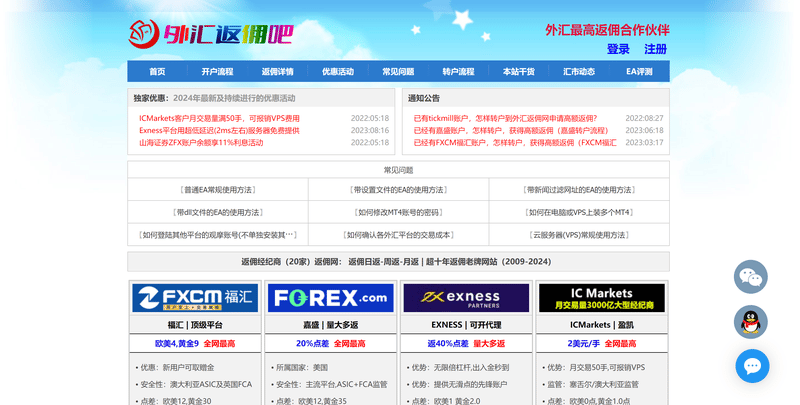Open 带dll文件的EA的使用方法 FAQ link
The height and width of the screenshot is (405, 800).
pos(218,212)
